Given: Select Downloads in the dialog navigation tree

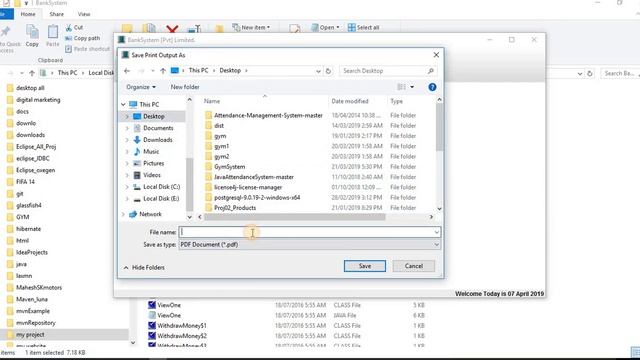Looking at the screenshot, I should [x=158, y=140].
